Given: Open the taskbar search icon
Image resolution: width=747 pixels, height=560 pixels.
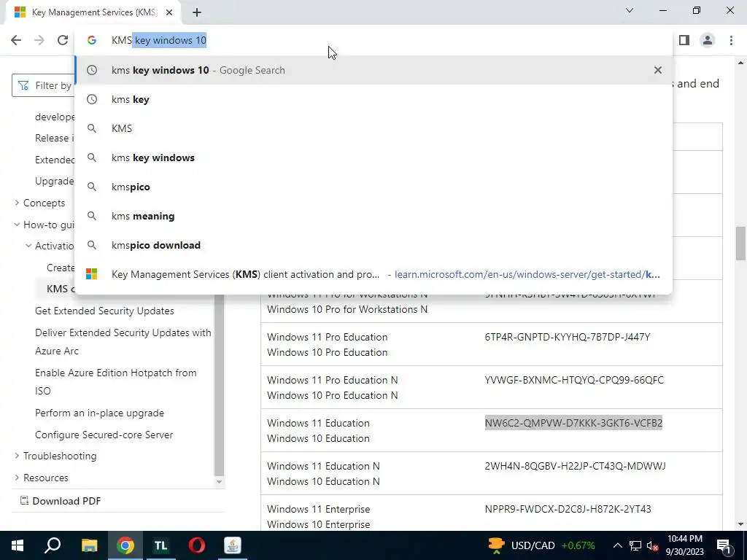Looking at the screenshot, I should point(53,545).
